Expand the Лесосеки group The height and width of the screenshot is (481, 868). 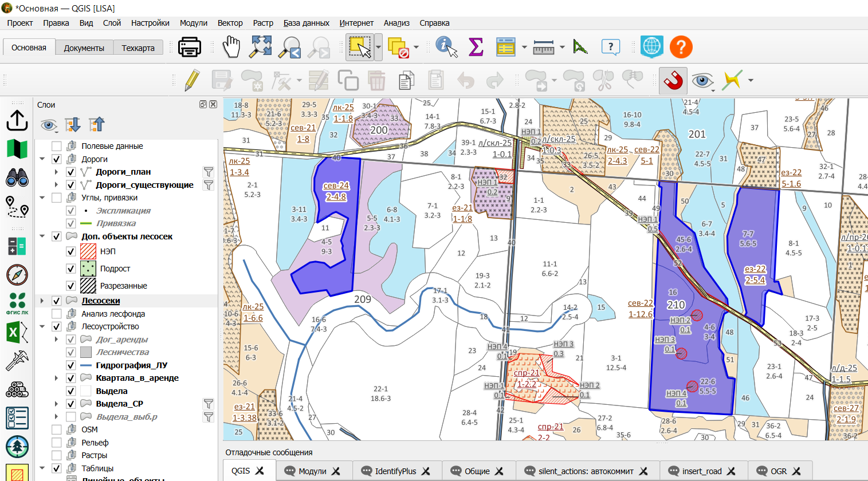coord(42,301)
